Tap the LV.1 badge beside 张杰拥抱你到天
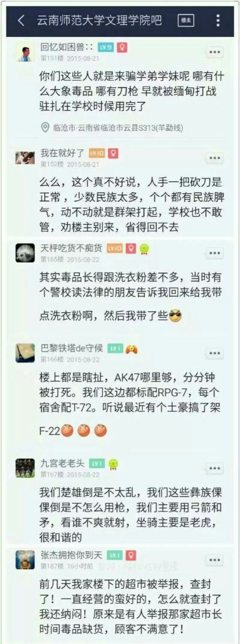This screenshot has width=240, height=644. tap(114, 555)
